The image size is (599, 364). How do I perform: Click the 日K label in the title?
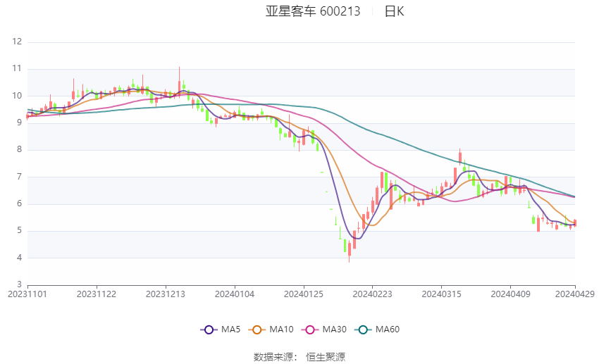point(394,11)
